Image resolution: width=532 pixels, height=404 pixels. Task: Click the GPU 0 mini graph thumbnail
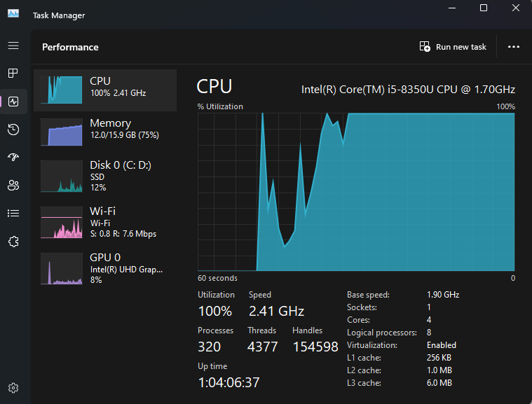[62, 268]
